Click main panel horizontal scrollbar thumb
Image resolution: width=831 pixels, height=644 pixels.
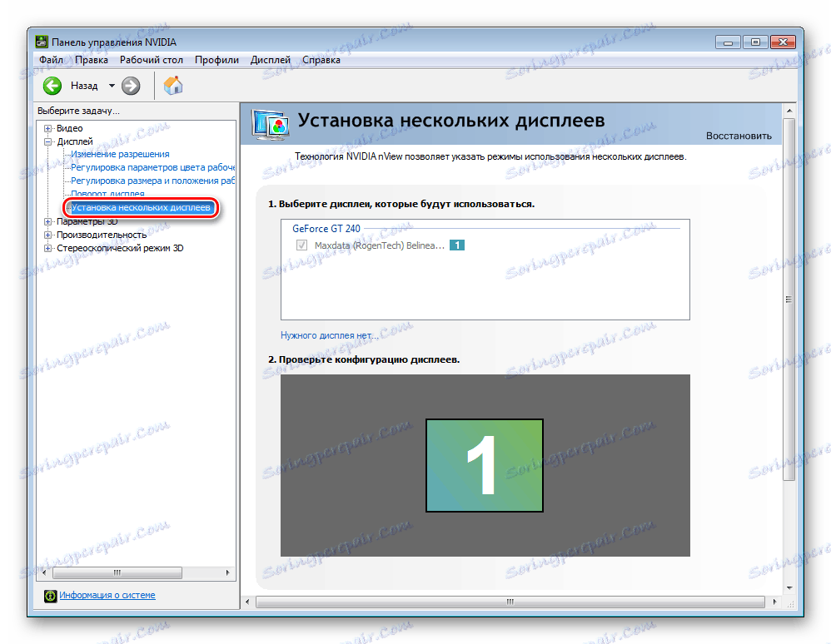[x=510, y=602]
